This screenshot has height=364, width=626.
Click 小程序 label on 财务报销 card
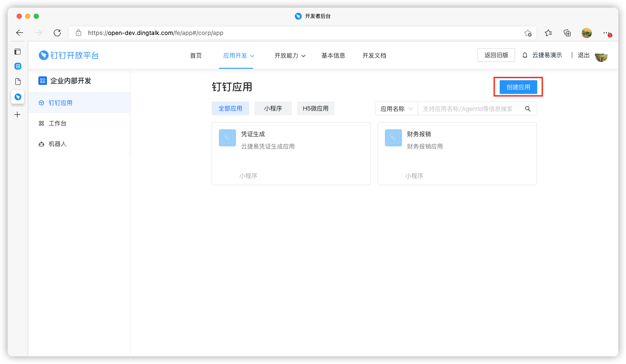(414, 176)
